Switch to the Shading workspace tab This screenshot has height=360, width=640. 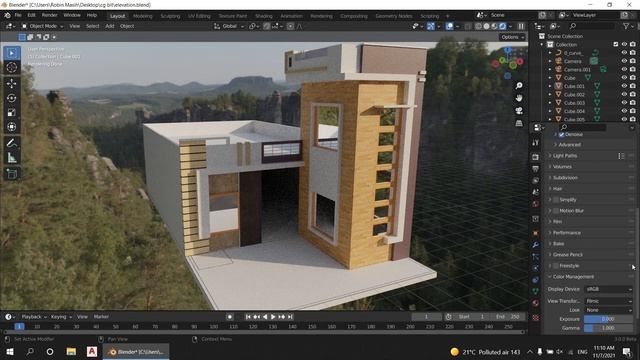[x=264, y=16]
